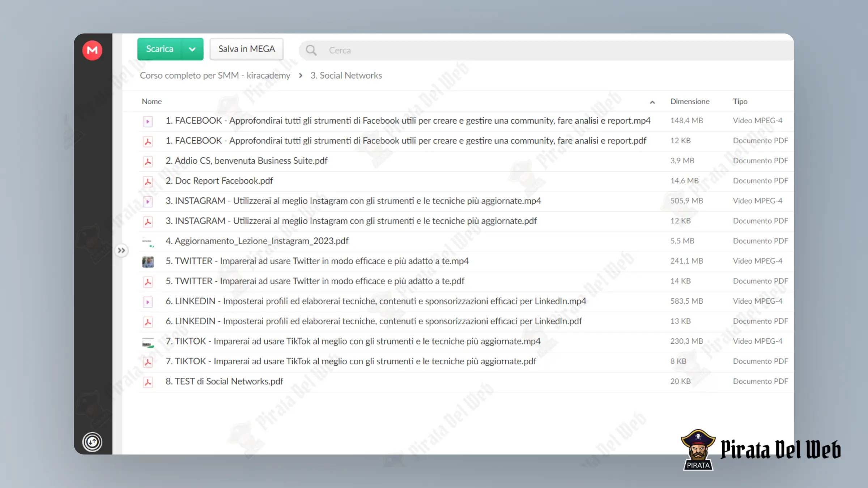The height and width of the screenshot is (488, 868).
Task: Click Documento PDF type in TEST row
Action: [760, 381]
